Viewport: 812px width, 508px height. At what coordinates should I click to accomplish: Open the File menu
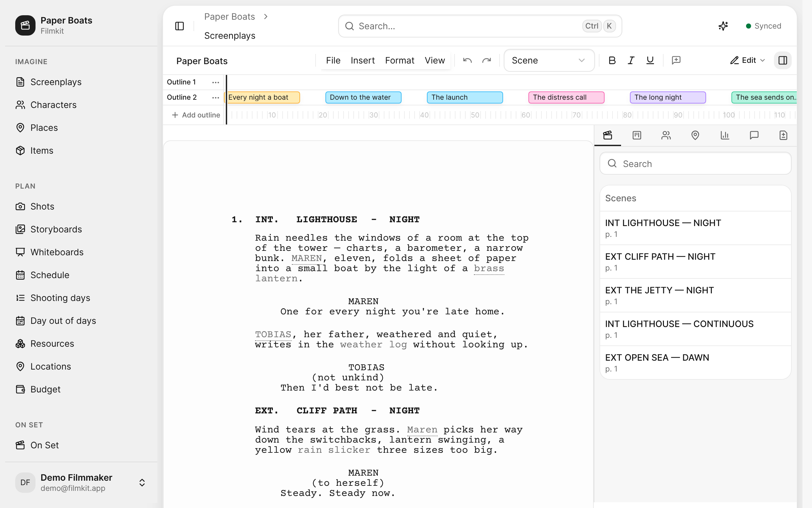click(x=333, y=60)
